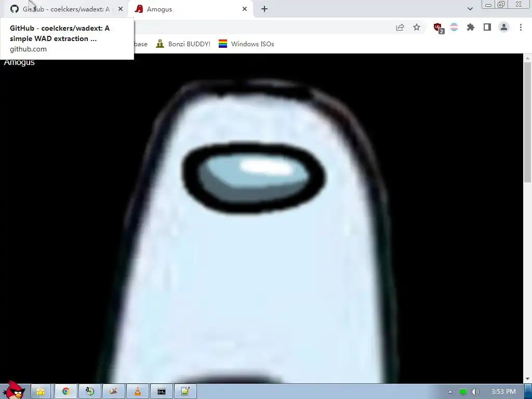Open the music disc media player taskbar icon

point(90,392)
